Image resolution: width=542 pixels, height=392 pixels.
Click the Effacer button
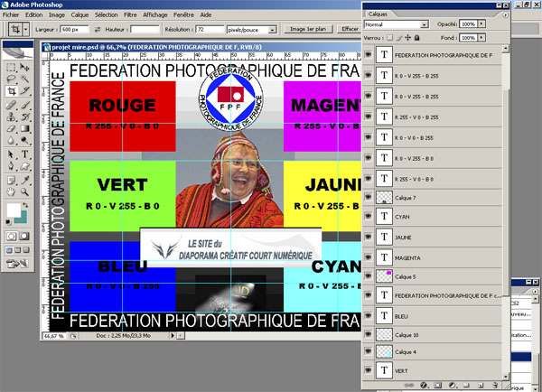(350, 29)
